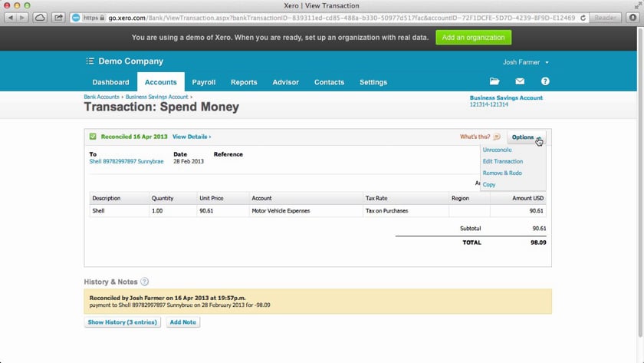
Task: Click the Safari back navigation arrow
Action: [x=11, y=18]
